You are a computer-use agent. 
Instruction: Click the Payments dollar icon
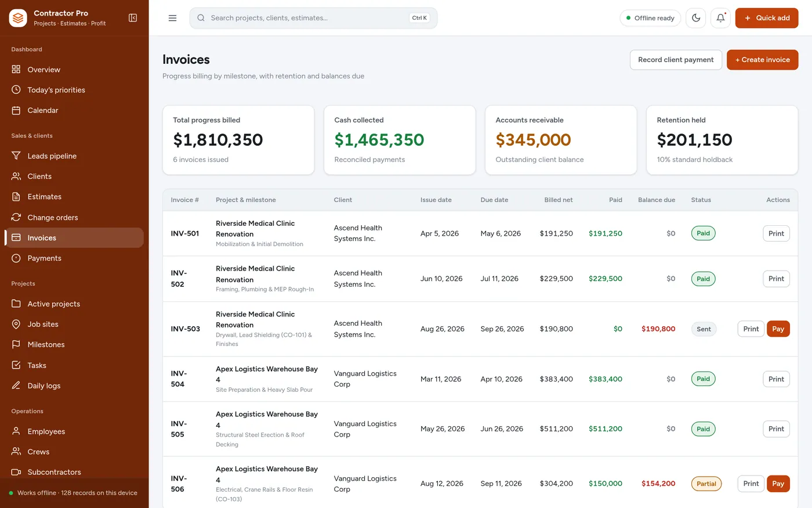point(16,258)
